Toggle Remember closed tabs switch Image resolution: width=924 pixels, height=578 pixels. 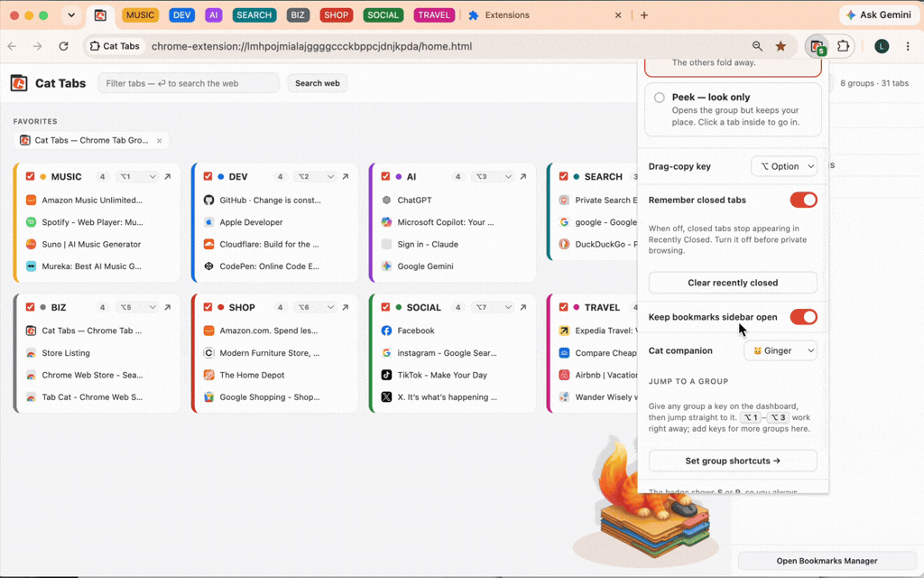(803, 200)
